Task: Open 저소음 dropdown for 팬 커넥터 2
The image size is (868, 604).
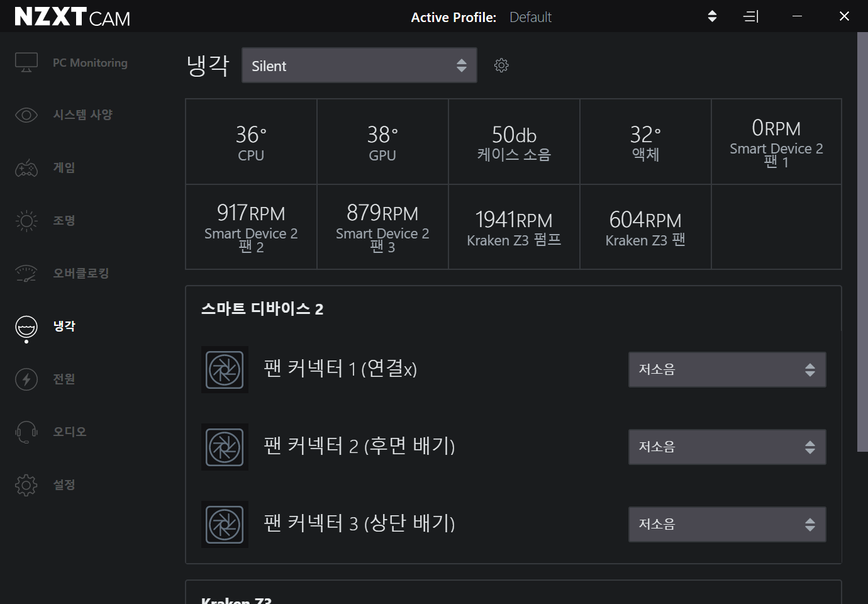Action: click(727, 447)
